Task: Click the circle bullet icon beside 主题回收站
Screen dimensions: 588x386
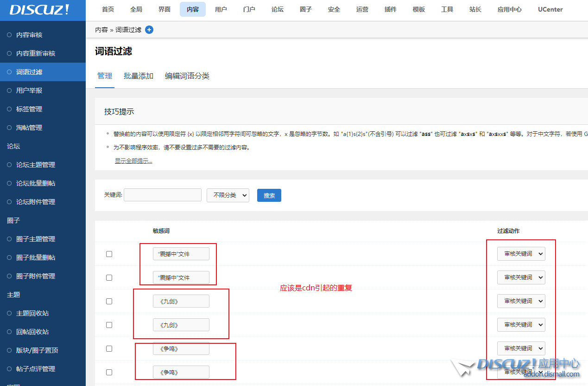Action: 9,313
